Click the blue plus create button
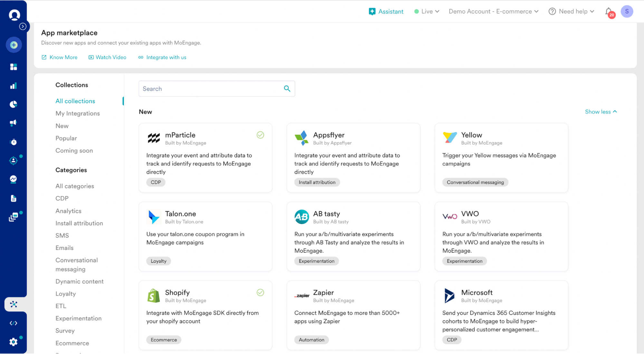This screenshot has width=644, height=354. (14, 45)
